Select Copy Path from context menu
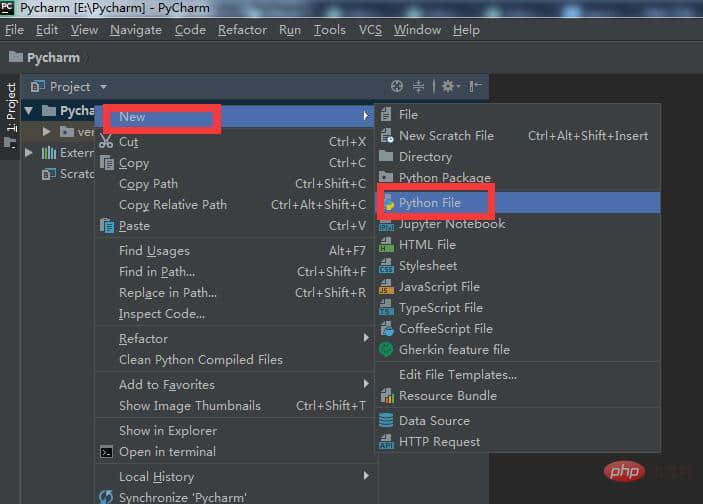703x504 pixels. (x=236, y=184)
